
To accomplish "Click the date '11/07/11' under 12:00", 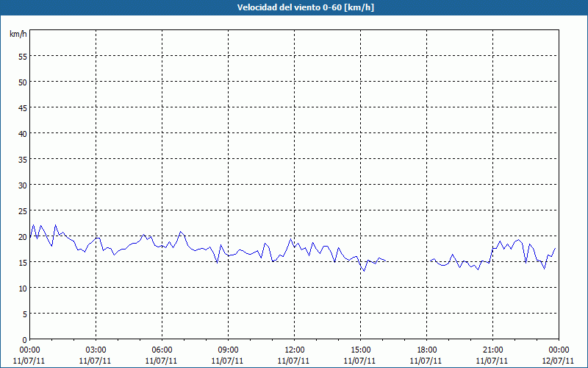I will click(293, 361).
